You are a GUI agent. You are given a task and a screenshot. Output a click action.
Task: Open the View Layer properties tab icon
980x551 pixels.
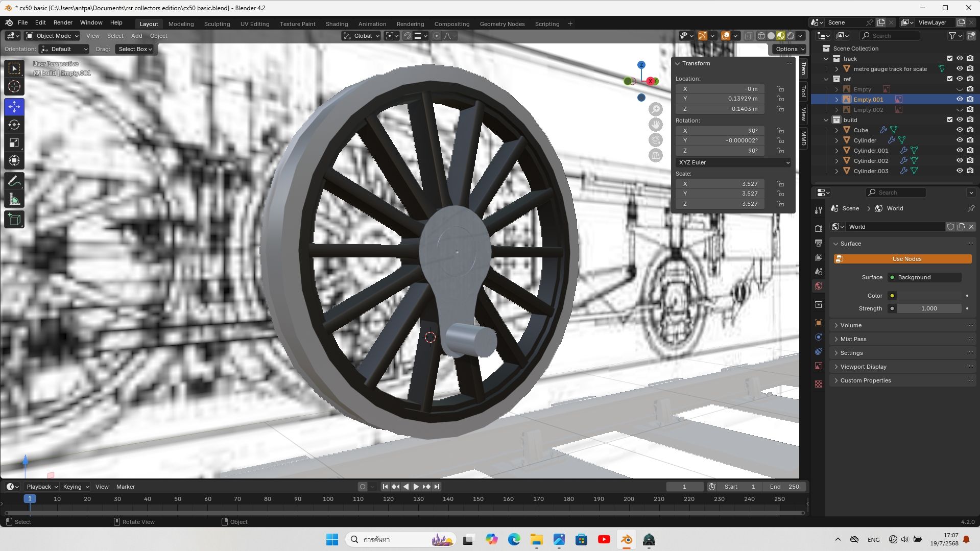tap(819, 257)
